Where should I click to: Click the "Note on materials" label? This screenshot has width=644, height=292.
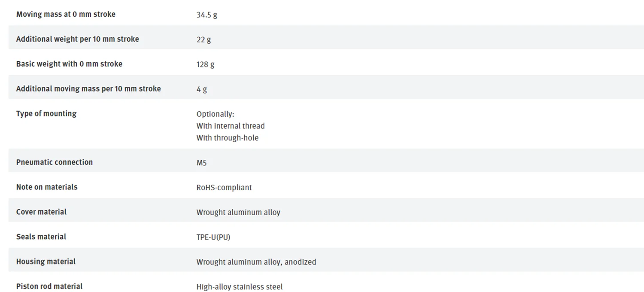(47, 187)
